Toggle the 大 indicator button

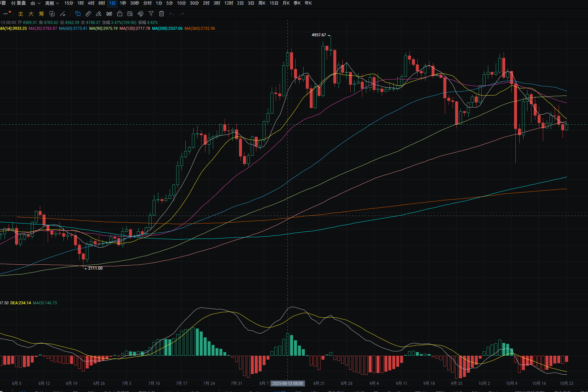point(31,14)
